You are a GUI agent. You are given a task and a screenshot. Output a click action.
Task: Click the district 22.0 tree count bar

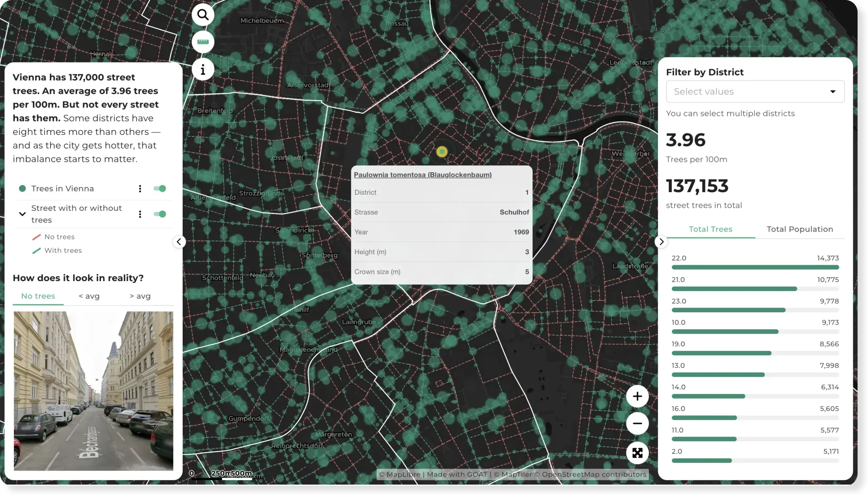pyautogui.click(x=755, y=267)
